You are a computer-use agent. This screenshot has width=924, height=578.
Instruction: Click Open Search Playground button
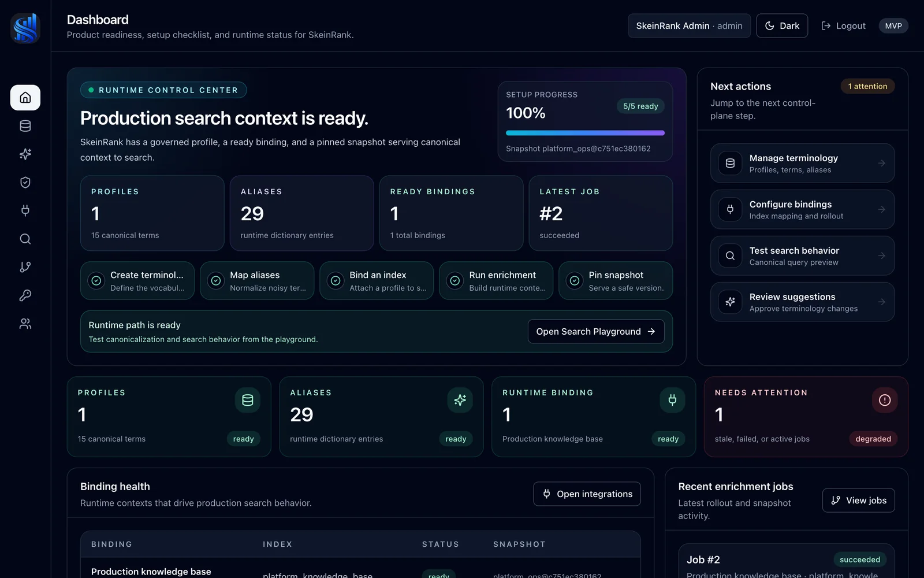click(596, 332)
